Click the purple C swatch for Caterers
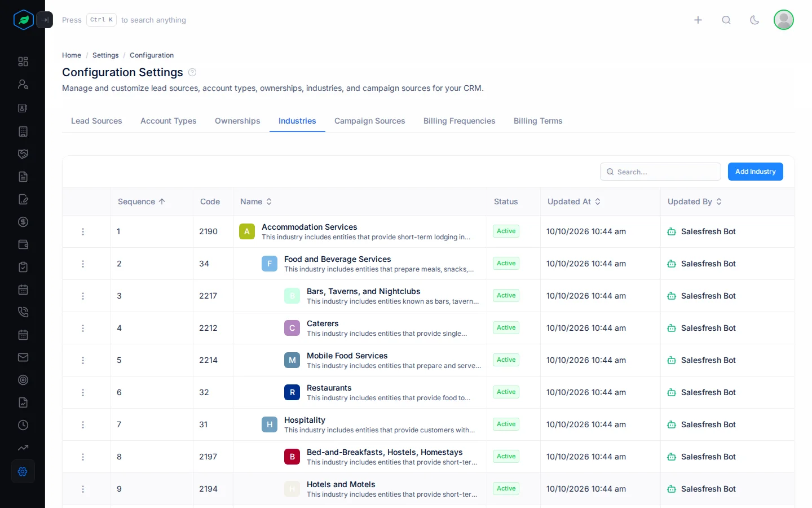 pos(292,328)
